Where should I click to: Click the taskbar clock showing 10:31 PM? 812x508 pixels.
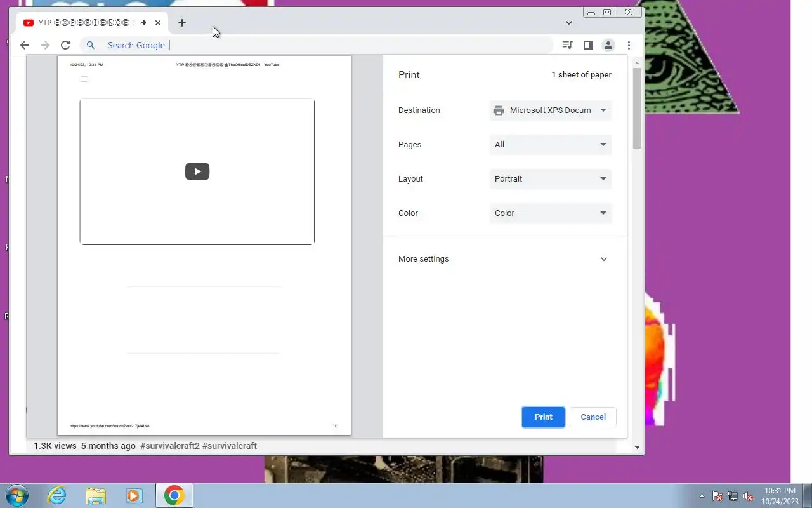click(780, 496)
